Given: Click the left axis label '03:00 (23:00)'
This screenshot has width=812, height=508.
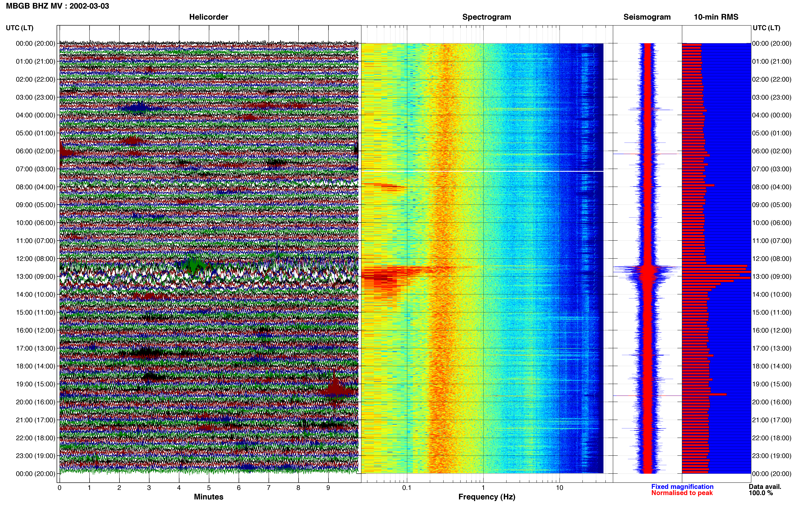Looking at the screenshot, I should (36, 97).
